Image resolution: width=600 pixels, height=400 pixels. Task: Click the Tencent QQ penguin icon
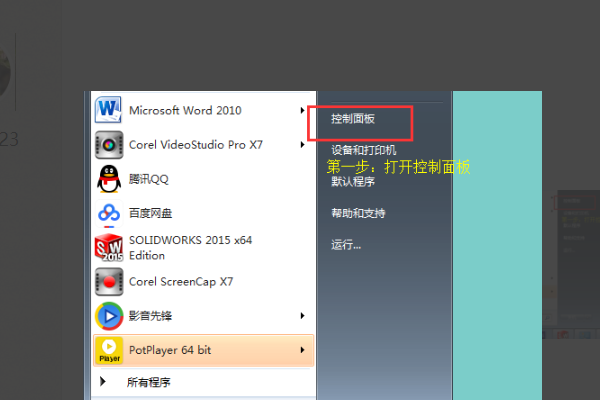pyautogui.click(x=109, y=179)
